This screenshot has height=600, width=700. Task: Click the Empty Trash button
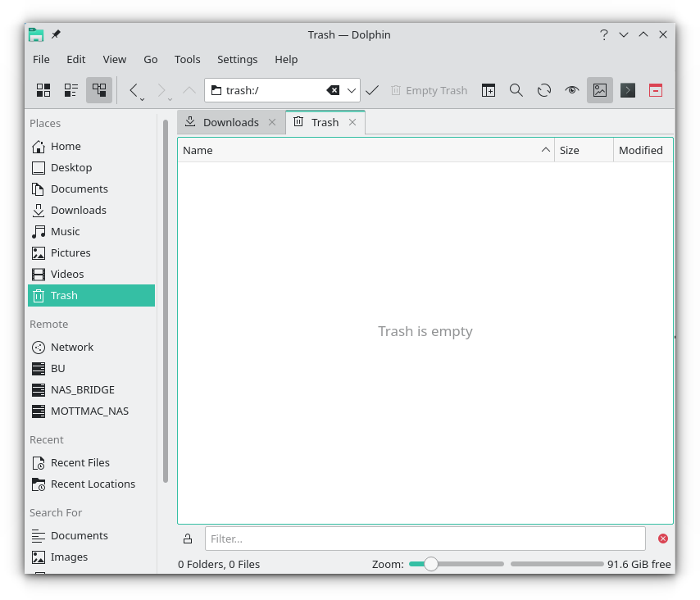[429, 90]
